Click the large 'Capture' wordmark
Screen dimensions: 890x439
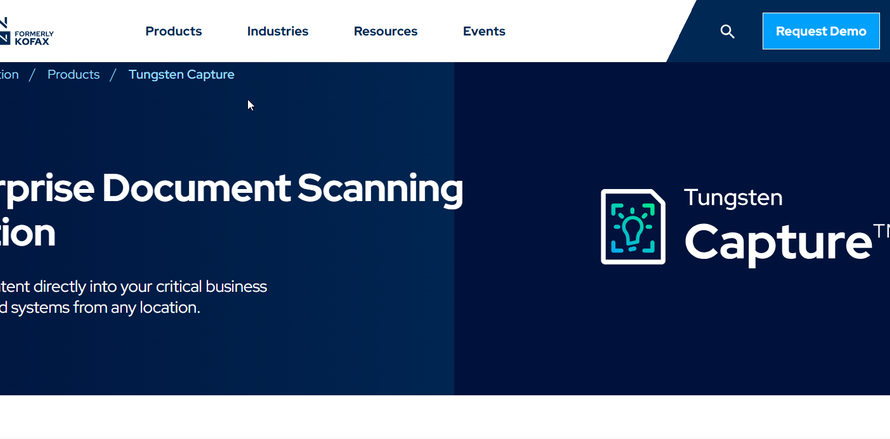point(776,241)
